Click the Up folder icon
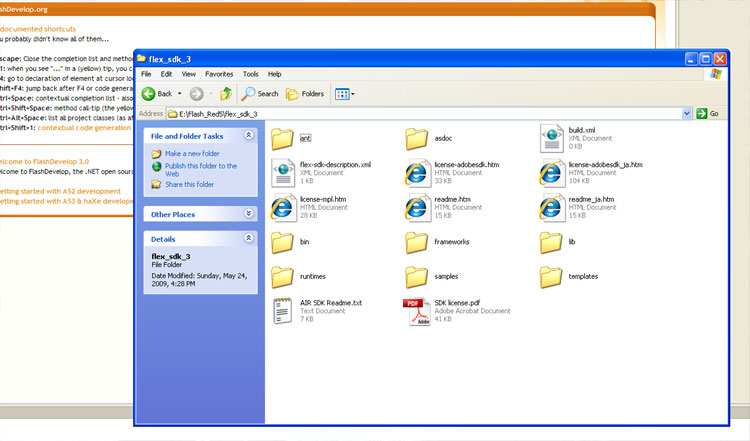This screenshot has height=441, width=750. pos(226,93)
